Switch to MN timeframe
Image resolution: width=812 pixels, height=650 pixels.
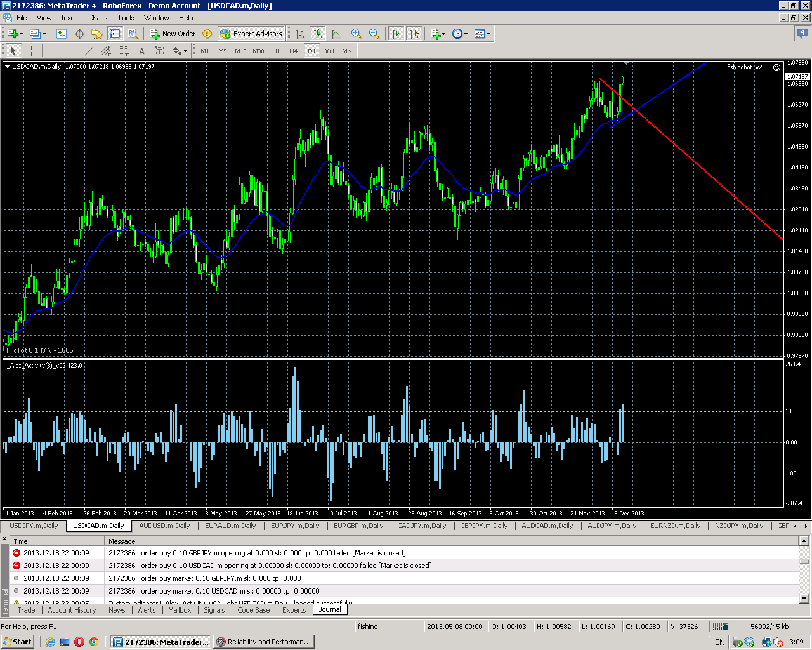click(x=347, y=51)
